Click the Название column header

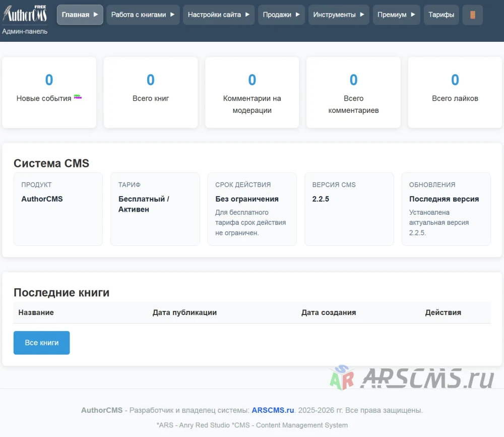[x=36, y=313]
